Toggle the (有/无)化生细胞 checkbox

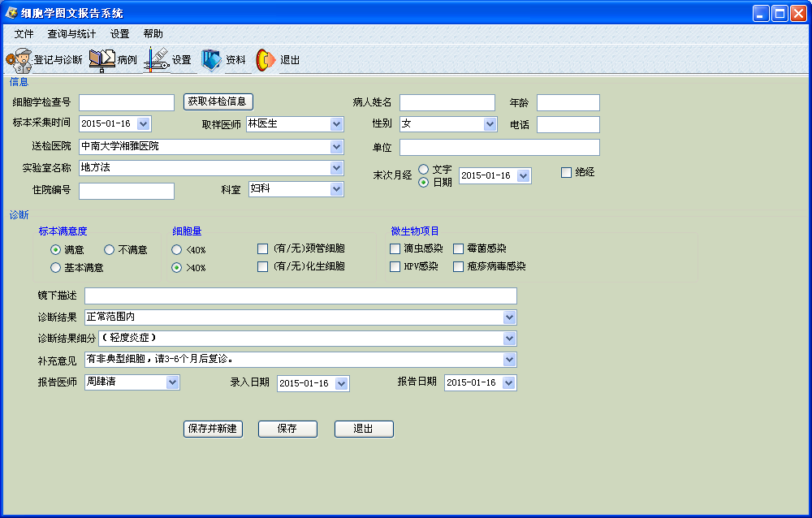[262, 266]
